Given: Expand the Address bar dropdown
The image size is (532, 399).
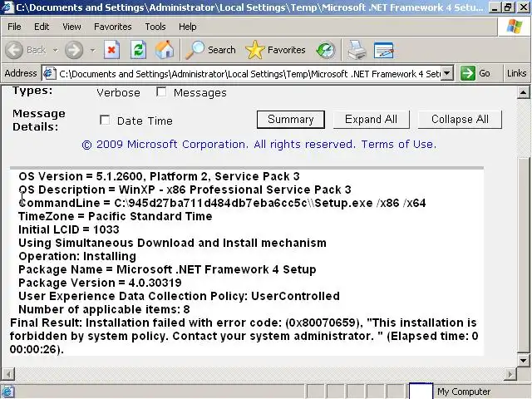Looking at the screenshot, I should tap(447, 73).
